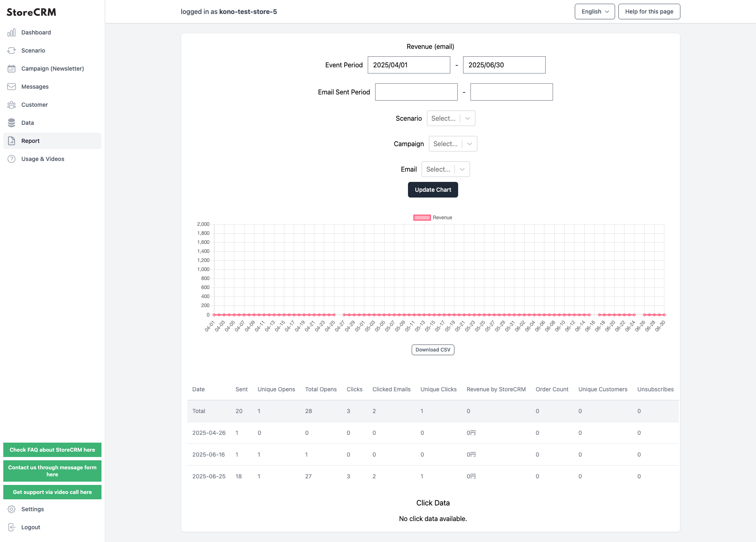Open the English language dropdown
The image size is (756, 542).
(595, 11)
